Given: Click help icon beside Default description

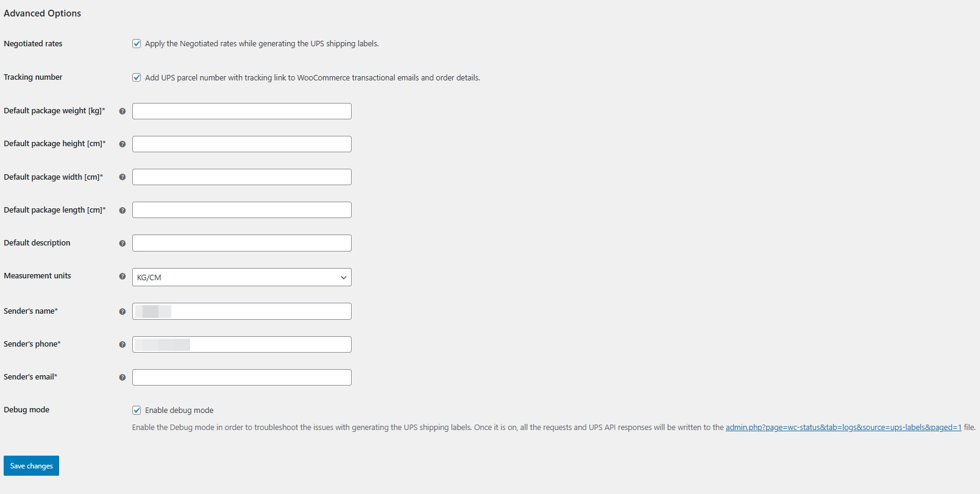Looking at the screenshot, I should click(x=122, y=244).
